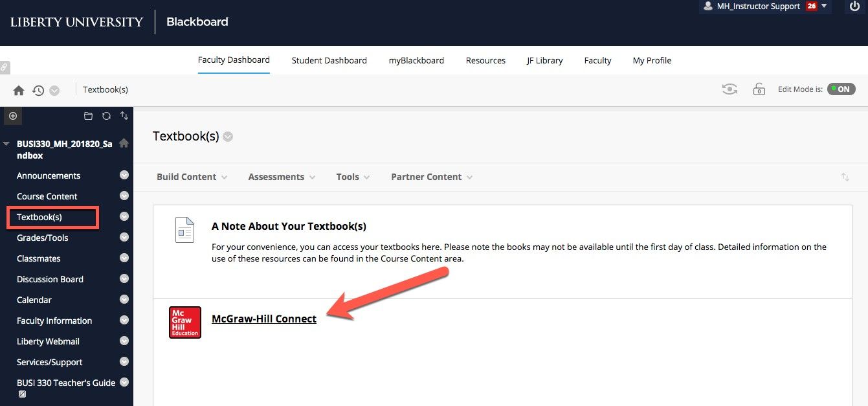
Task: Expand the Assessments menu
Action: coord(282,177)
